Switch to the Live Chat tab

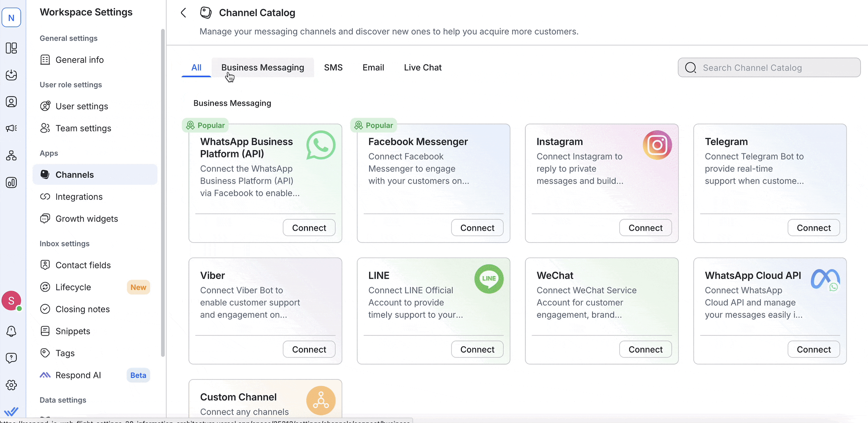[423, 67]
